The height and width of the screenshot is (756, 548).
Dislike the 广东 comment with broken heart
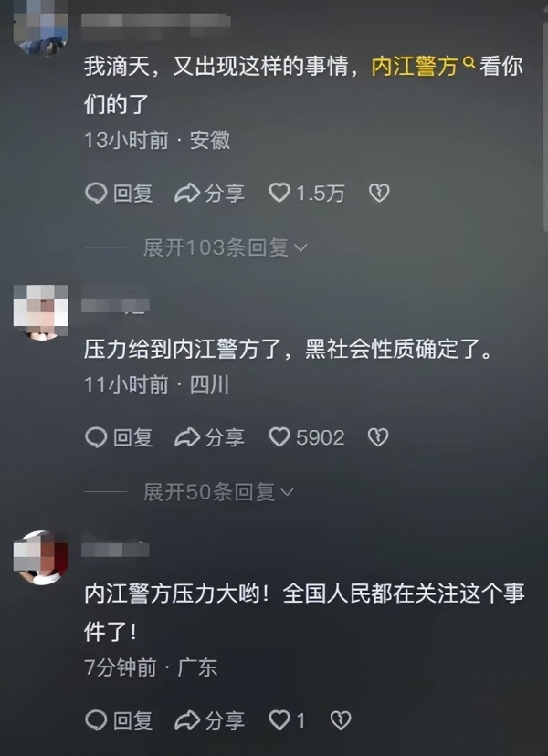point(341,720)
